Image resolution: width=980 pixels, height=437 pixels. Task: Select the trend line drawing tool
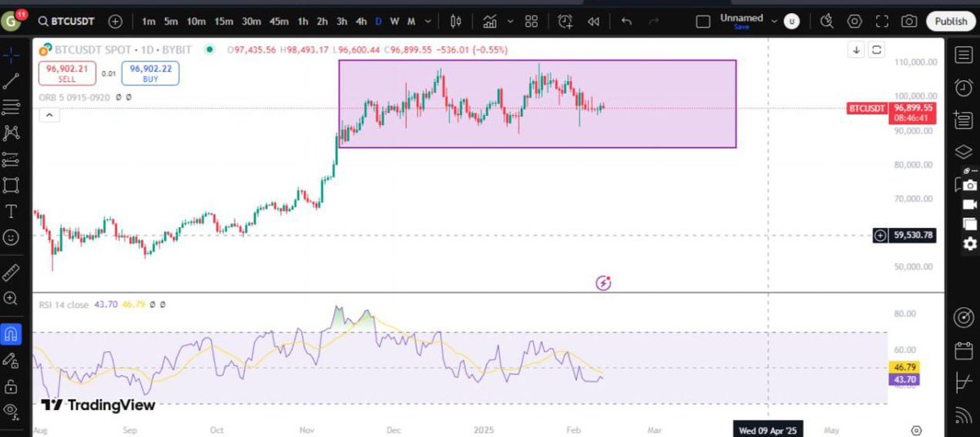pos(11,81)
